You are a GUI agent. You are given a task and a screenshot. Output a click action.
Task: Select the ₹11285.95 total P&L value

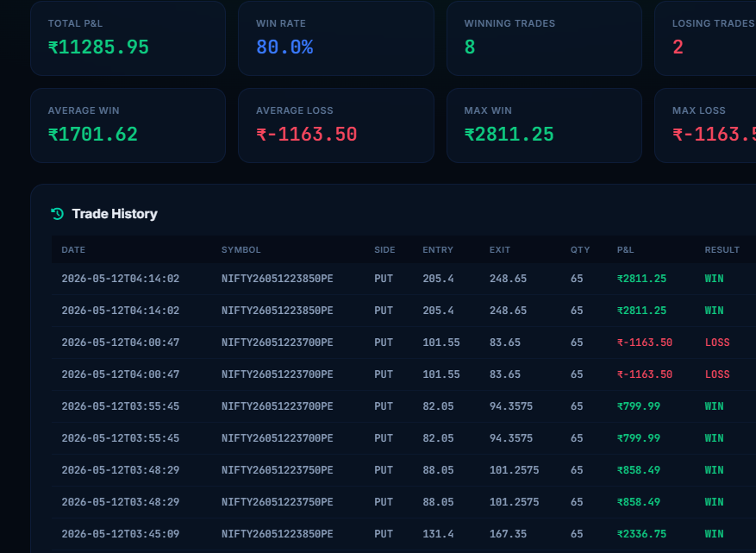[98, 47]
